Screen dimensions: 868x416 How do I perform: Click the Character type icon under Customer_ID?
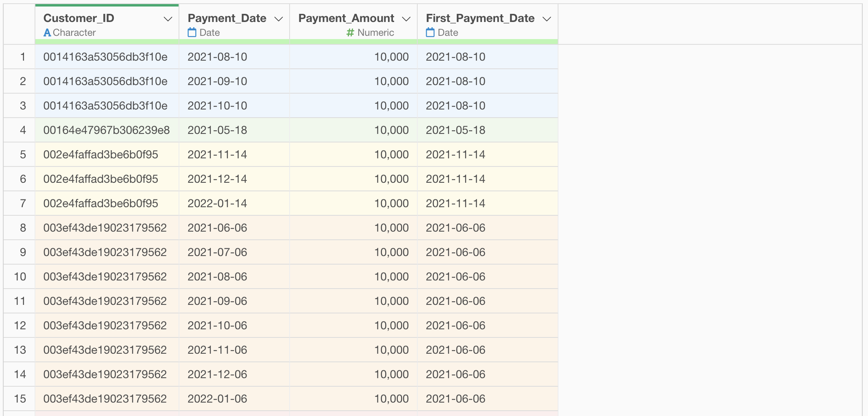pos(47,33)
